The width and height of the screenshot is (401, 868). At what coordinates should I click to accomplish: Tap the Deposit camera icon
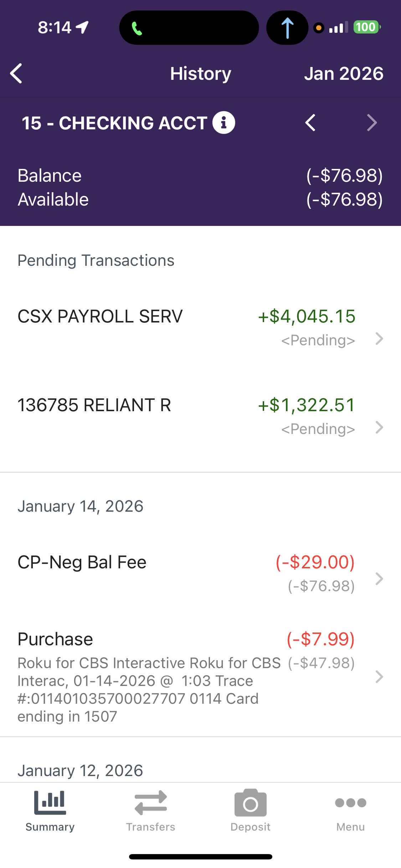(x=250, y=803)
